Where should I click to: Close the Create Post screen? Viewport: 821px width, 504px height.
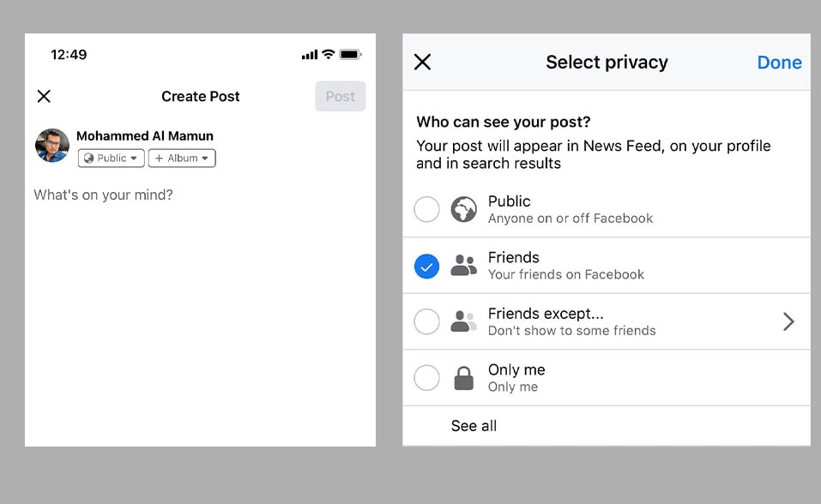44,97
